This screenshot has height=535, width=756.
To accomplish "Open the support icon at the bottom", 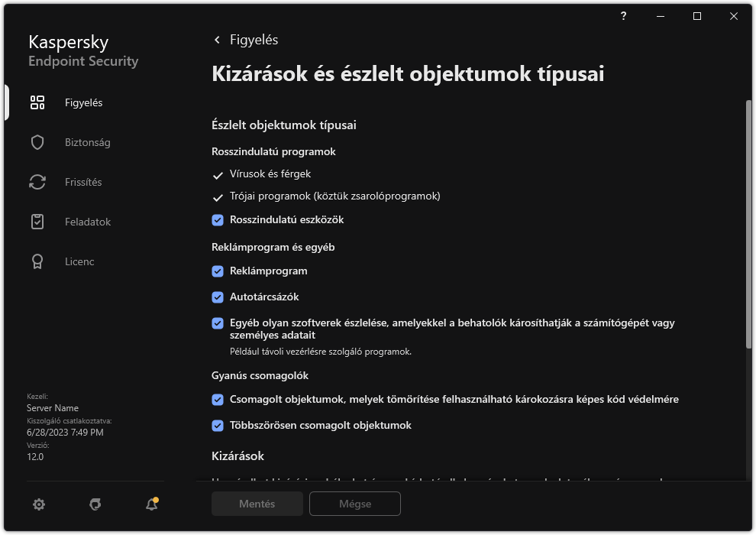I will [x=94, y=504].
